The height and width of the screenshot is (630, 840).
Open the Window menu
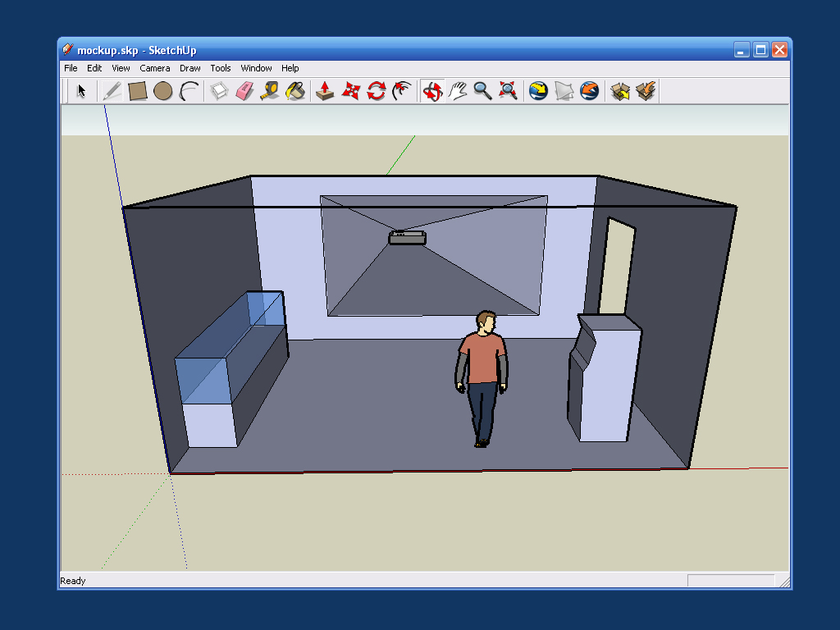(x=256, y=68)
